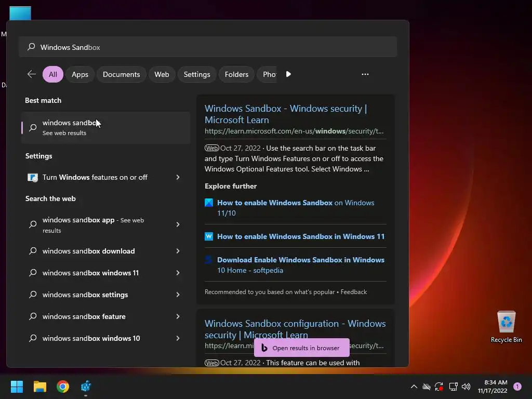
Task: Click the sync update tray icon
Action: (x=439, y=387)
